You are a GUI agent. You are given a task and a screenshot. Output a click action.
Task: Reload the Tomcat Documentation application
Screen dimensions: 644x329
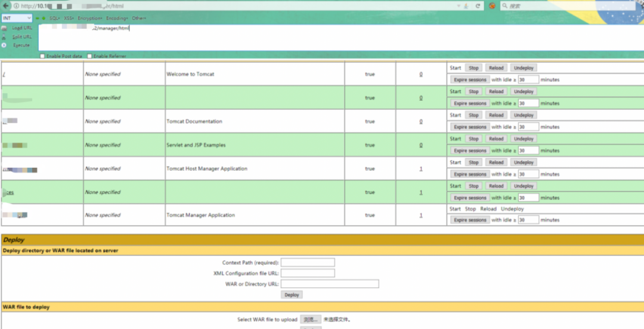[x=496, y=115]
